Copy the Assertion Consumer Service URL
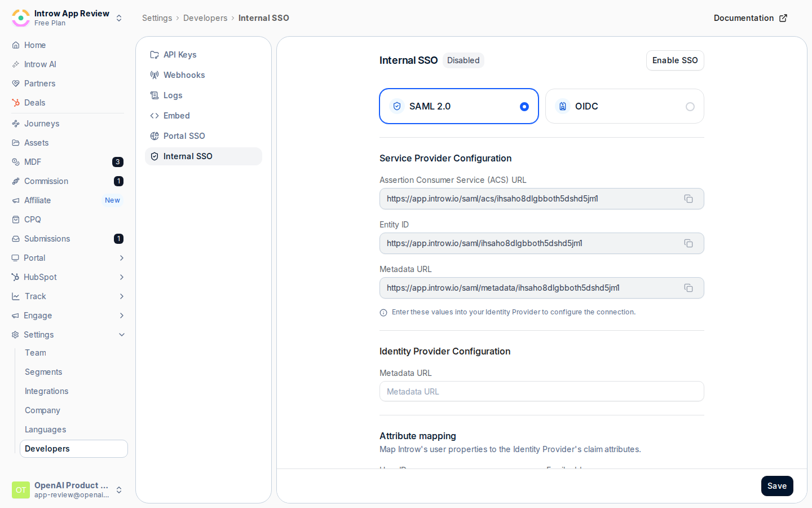 pyautogui.click(x=689, y=199)
